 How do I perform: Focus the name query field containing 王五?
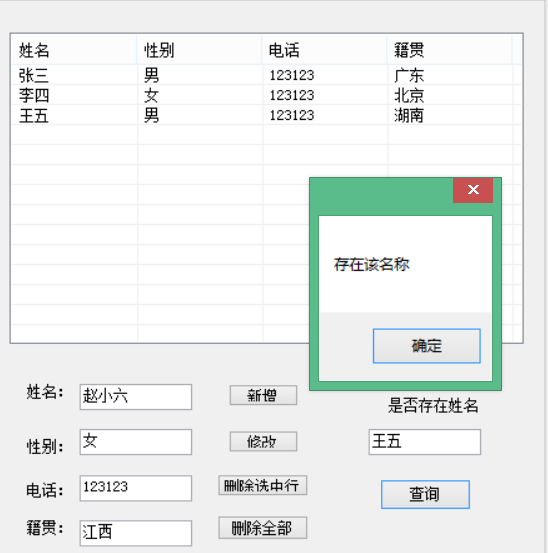pyautogui.click(x=425, y=442)
